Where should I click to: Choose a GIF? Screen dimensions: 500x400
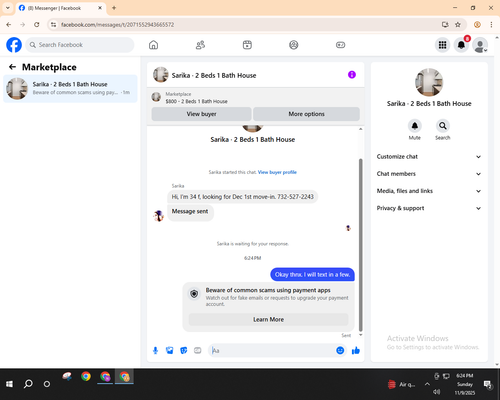198,350
